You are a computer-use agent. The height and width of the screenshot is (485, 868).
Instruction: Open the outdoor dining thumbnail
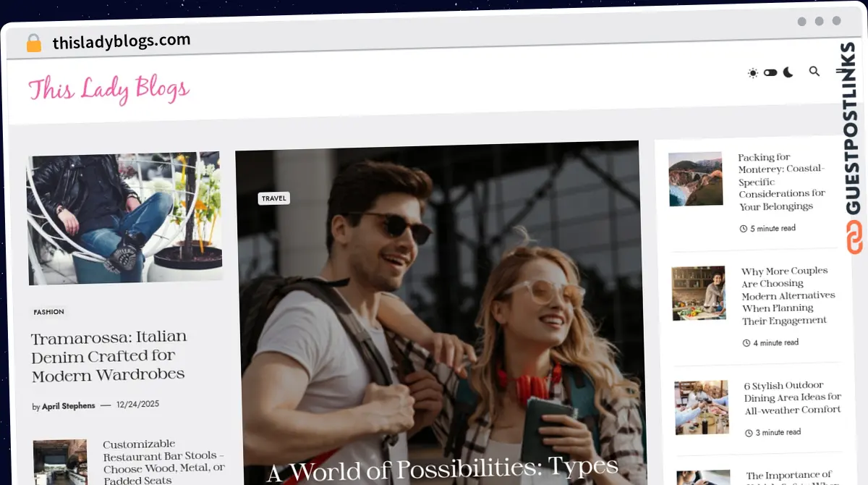pos(702,408)
